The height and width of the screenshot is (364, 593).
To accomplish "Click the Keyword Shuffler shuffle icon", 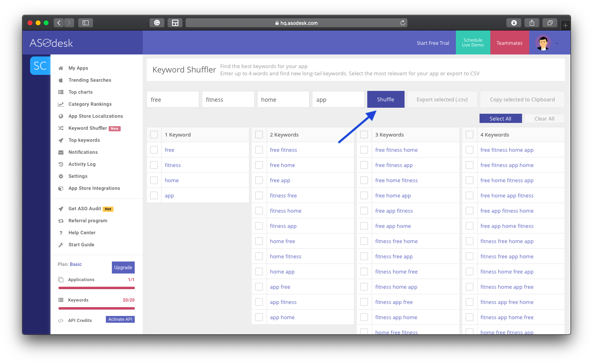I will [x=61, y=128].
